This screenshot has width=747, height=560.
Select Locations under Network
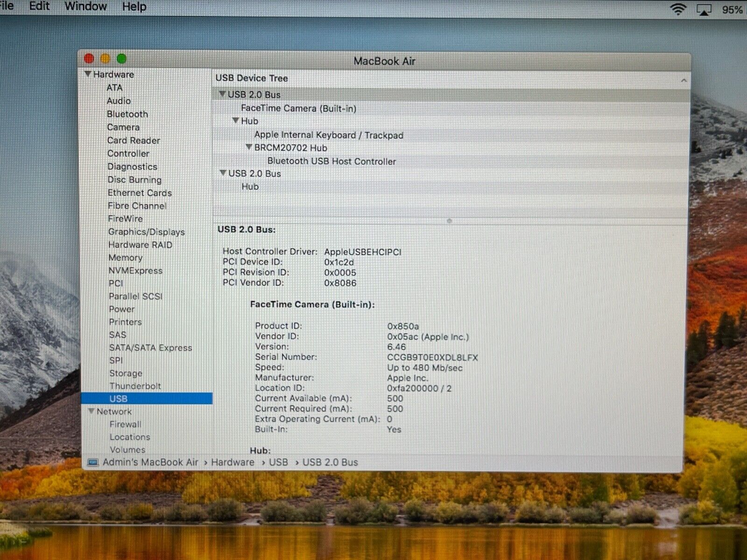pyautogui.click(x=130, y=437)
